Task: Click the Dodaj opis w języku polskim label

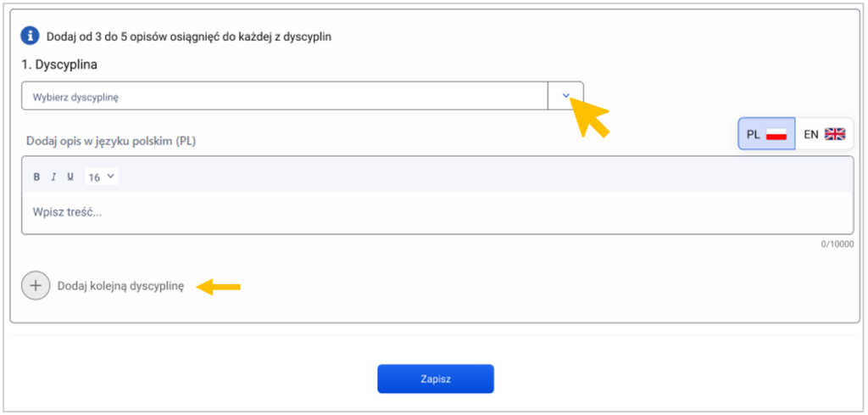Action: point(111,141)
